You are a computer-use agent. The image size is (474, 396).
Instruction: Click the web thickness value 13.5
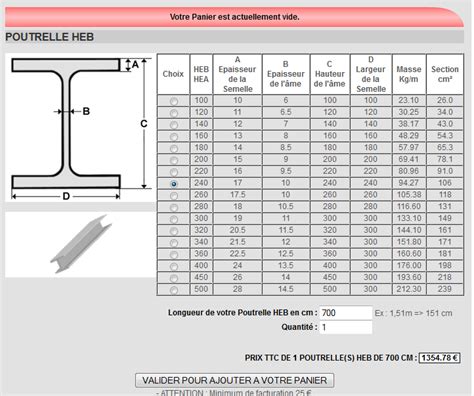[286, 265]
